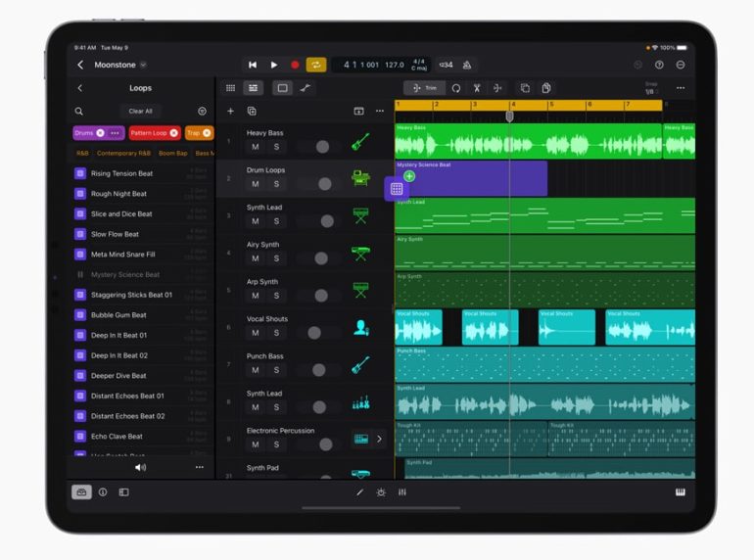Viewport: 754px width, 560px height.
Task: Open the Moonstone project name dropdown
Action: [x=143, y=65]
